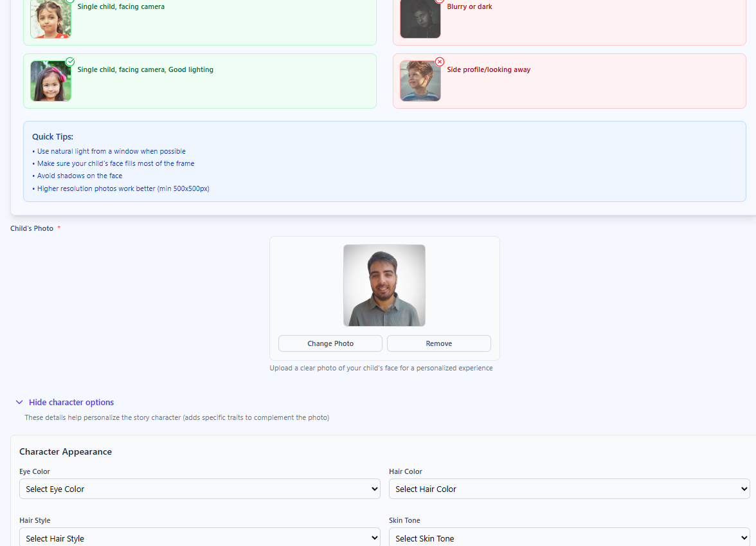Click the green checkmark on the 'Good lighting' example

click(x=69, y=62)
